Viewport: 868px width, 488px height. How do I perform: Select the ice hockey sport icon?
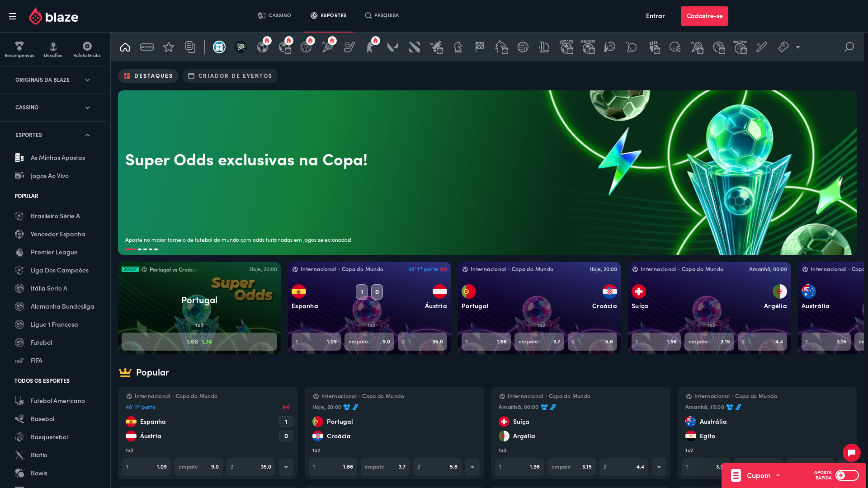pos(349,47)
